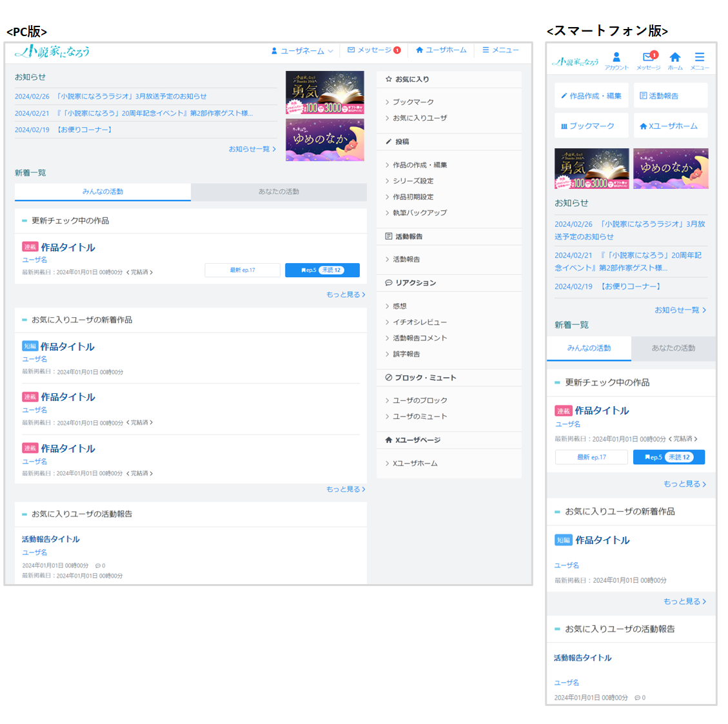The image size is (728, 724).
Task: Open ブックマーク in PC side menu
Action: (413, 102)
